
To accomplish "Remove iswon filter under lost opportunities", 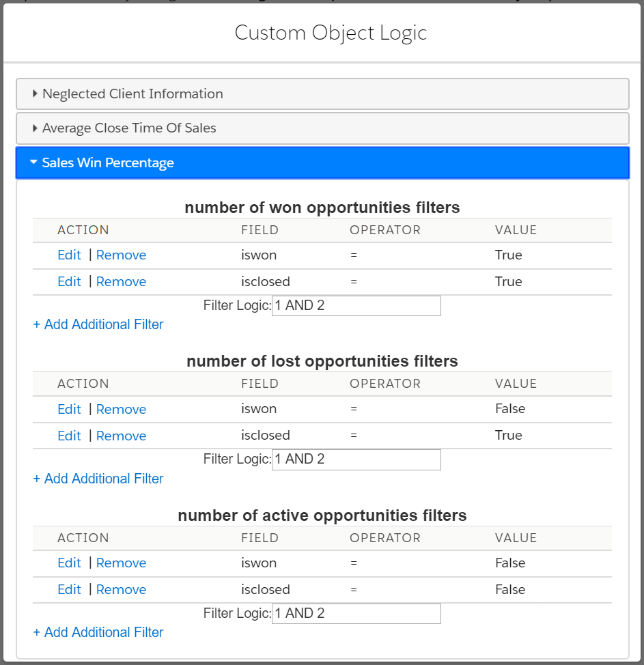I will tap(121, 409).
